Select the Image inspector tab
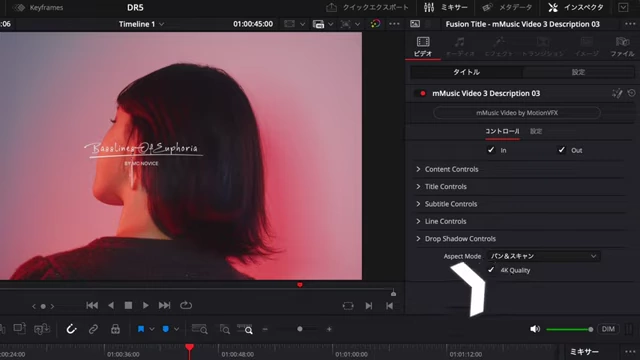Screen dimensions: 640x360 pos(587,47)
